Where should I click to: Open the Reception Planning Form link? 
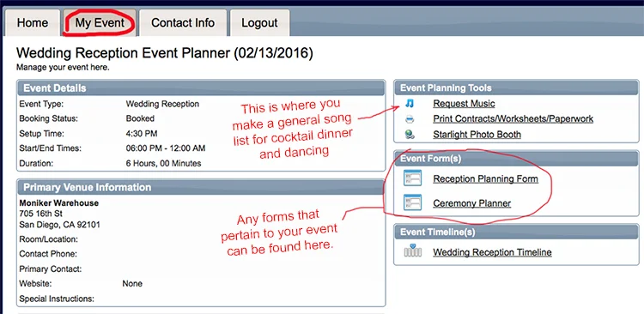point(485,179)
